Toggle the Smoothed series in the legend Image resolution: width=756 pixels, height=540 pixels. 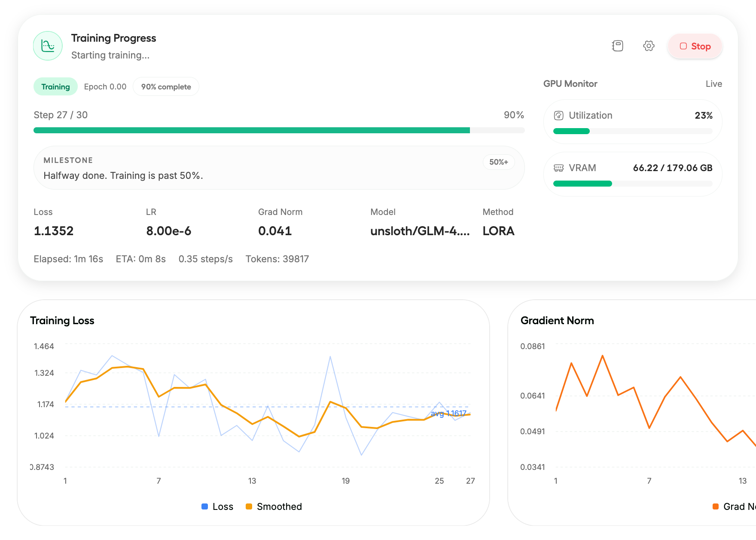click(274, 506)
